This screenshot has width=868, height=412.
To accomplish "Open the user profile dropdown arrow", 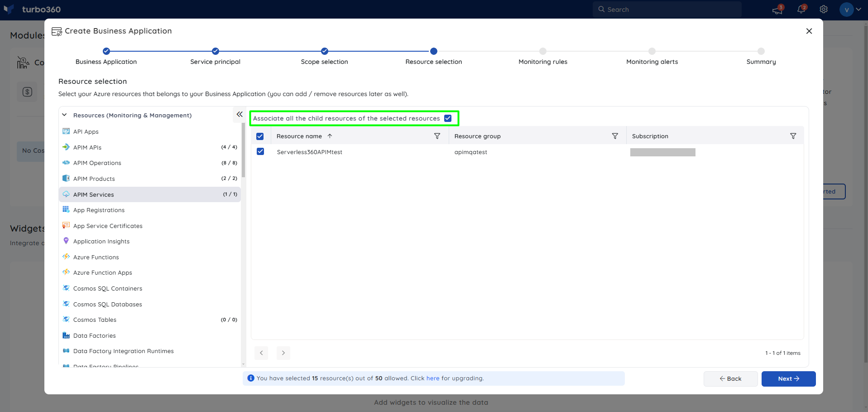I will (x=858, y=9).
